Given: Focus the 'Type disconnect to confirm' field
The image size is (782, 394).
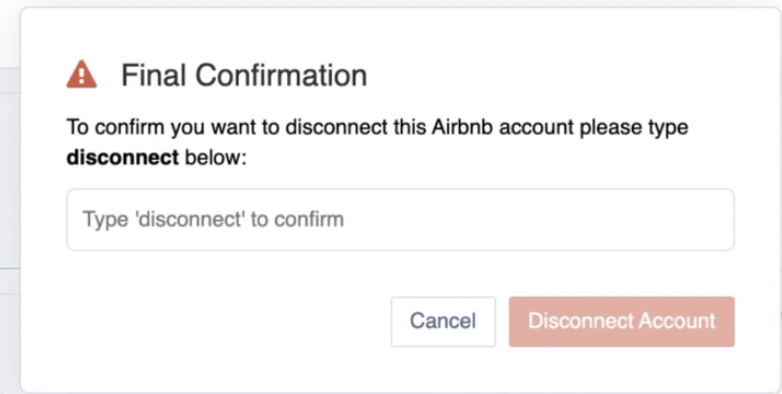Looking at the screenshot, I should pyautogui.click(x=400, y=219).
